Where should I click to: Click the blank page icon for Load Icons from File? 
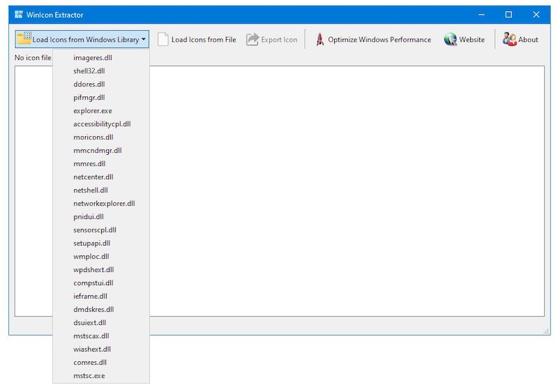coord(163,39)
